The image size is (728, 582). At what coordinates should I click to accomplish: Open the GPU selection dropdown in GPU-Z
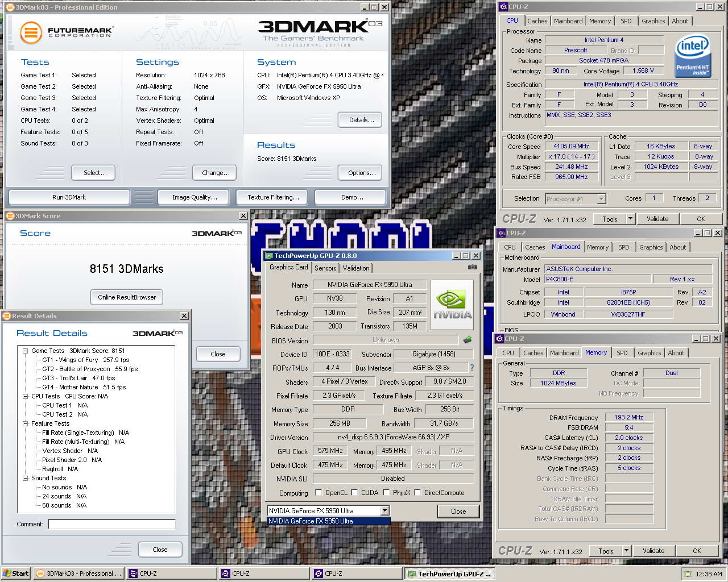pos(385,511)
